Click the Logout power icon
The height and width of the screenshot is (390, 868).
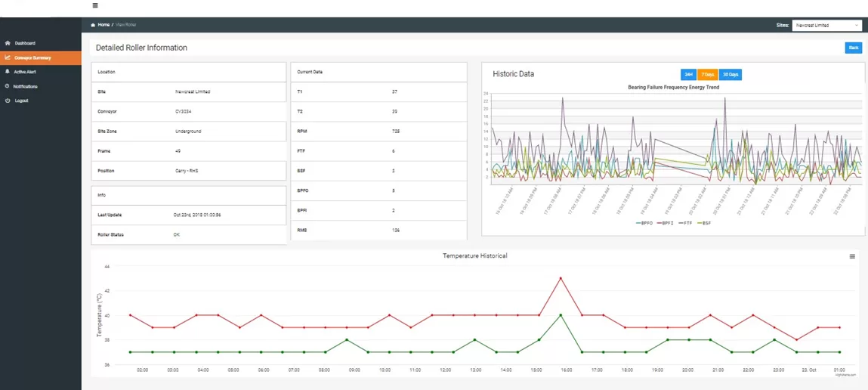7,101
